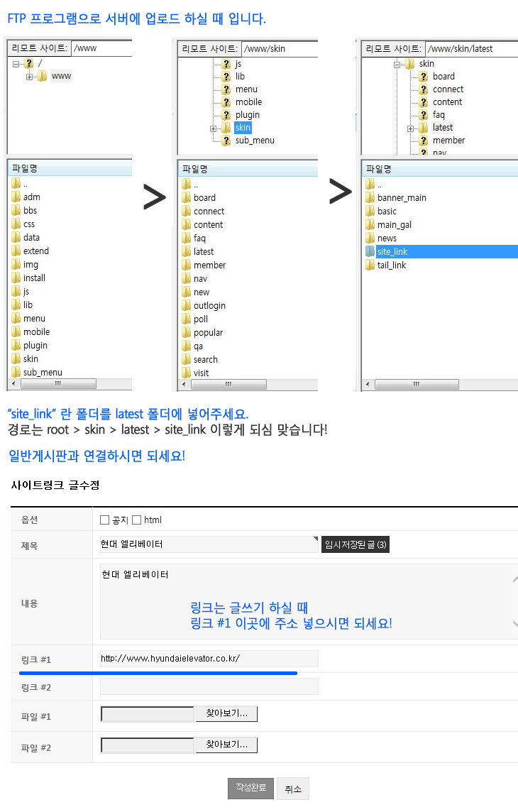Screen dimensions: 518x812
Task: Click the 제목 title input field
Action: [x=209, y=544]
